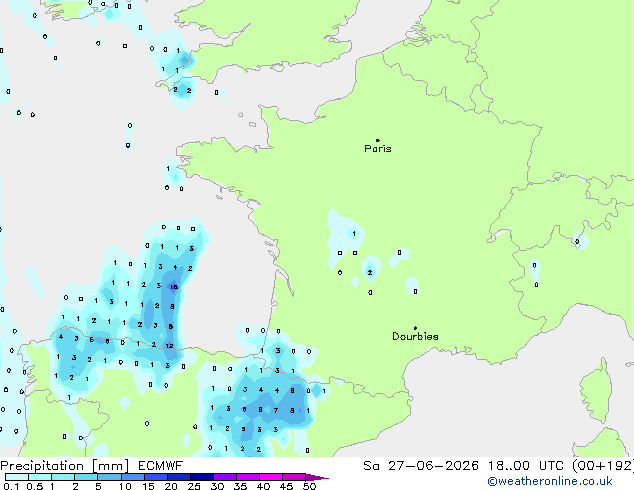
Task: Click the ECMWF model label
Action: pos(161,466)
